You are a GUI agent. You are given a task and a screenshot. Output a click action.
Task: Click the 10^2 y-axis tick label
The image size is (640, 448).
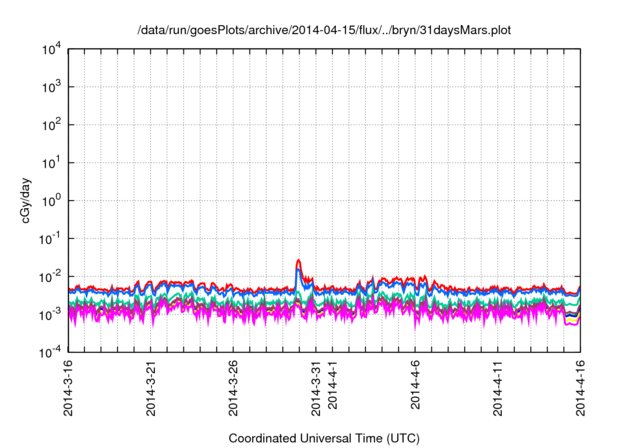51,125
